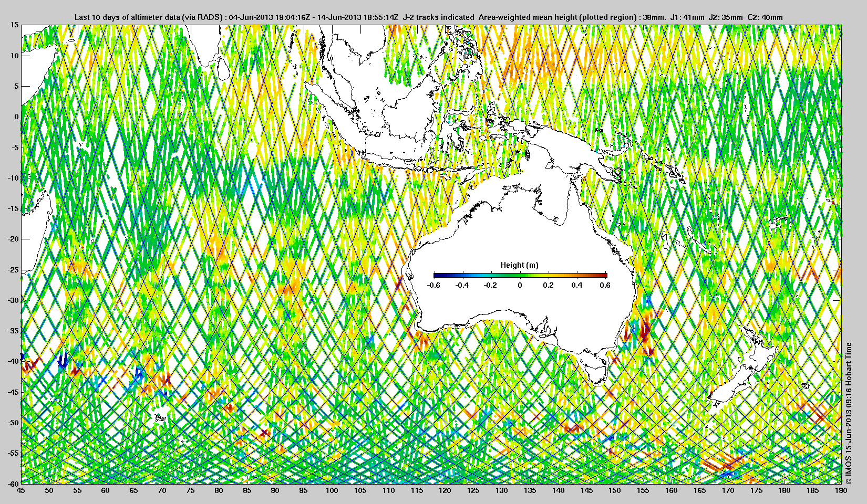Click the 0.4 colorbar tick label
Viewport: 867px width, 504px height.
pyautogui.click(x=577, y=285)
